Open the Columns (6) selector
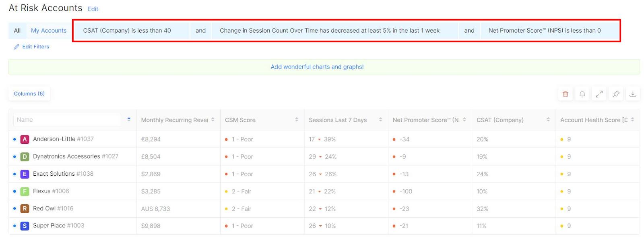The image size is (644, 239). [29, 94]
